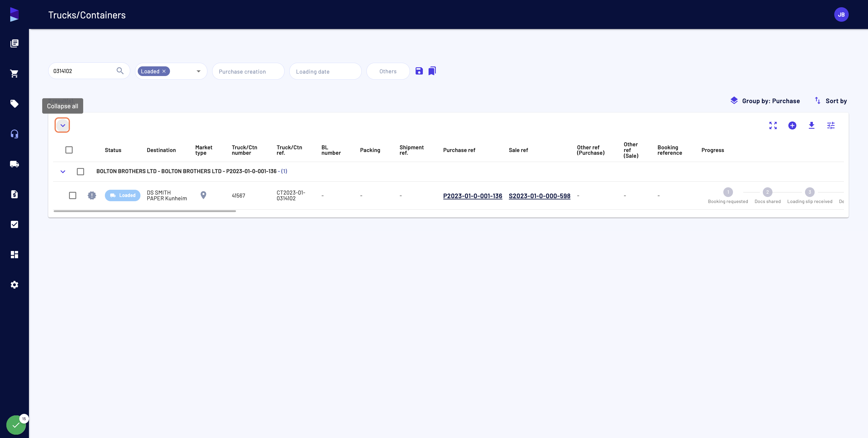Screen dimensions: 868x438
Task: Open the Others filter
Action: click(x=388, y=71)
